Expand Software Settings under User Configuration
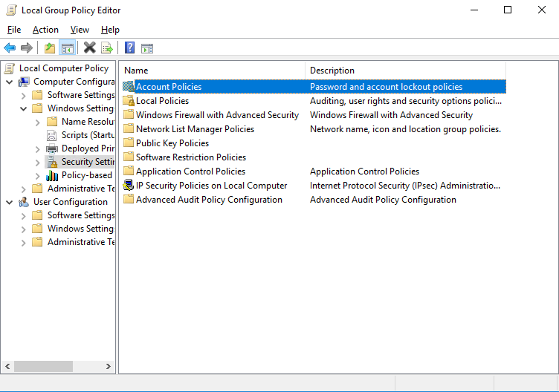The image size is (559, 392). (24, 215)
